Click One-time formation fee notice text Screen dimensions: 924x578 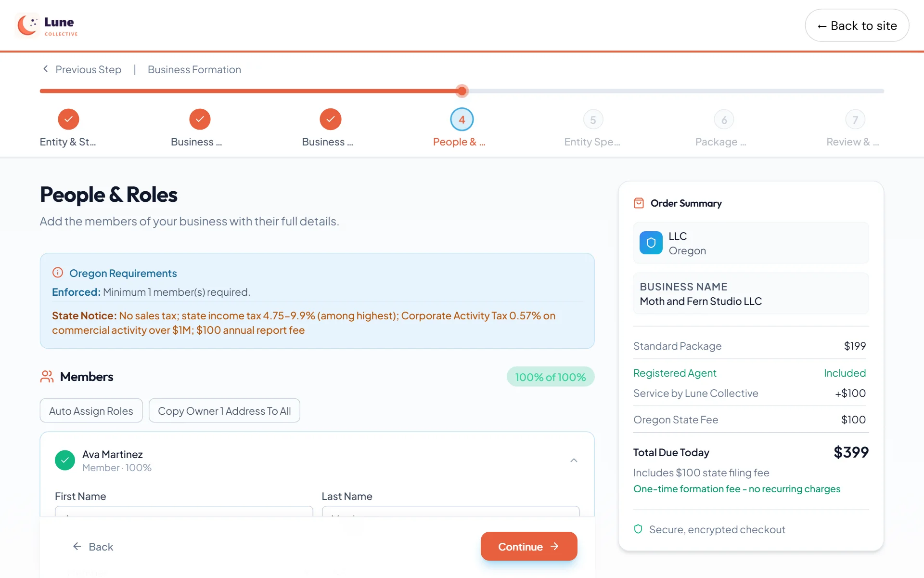736,489
